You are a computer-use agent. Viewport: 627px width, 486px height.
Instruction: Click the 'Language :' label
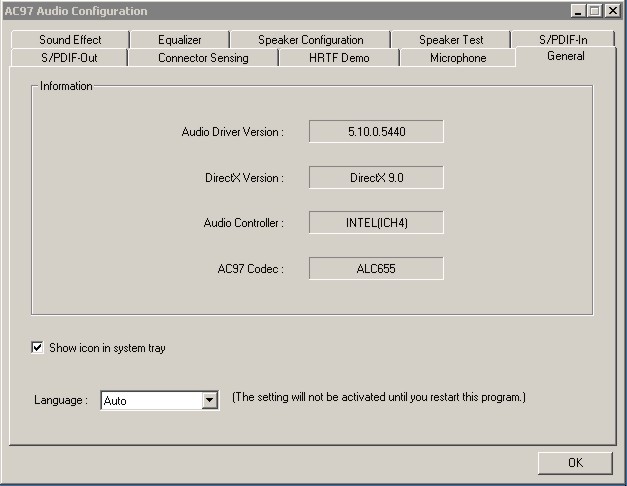click(x=61, y=400)
